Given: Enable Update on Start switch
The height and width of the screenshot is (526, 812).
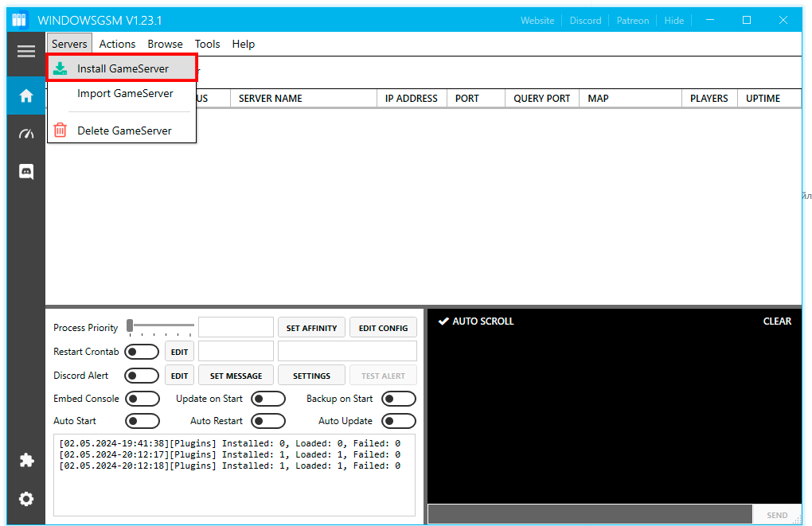Looking at the screenshot, I should (268, 399).
